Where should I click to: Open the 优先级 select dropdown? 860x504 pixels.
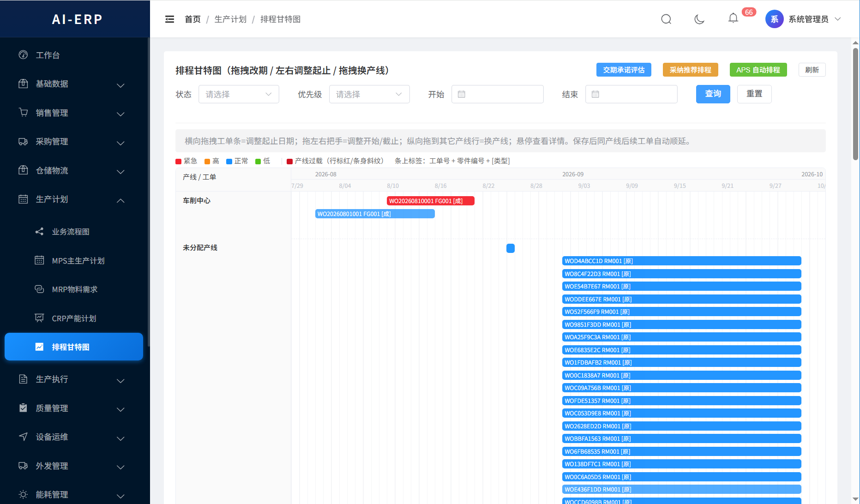coord(369,94)
